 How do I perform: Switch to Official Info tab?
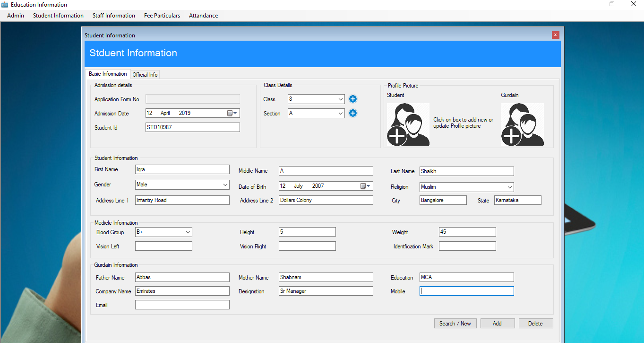pyautogui.click(x=145, y=75)
